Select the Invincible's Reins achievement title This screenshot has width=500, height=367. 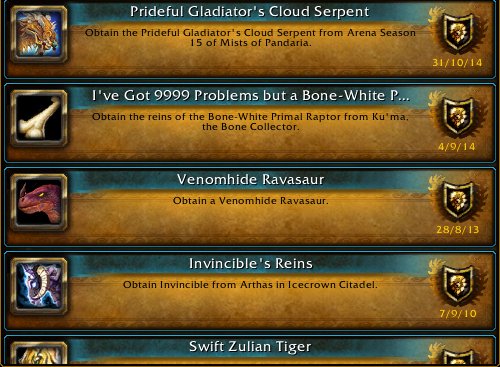tap(251, 264)
